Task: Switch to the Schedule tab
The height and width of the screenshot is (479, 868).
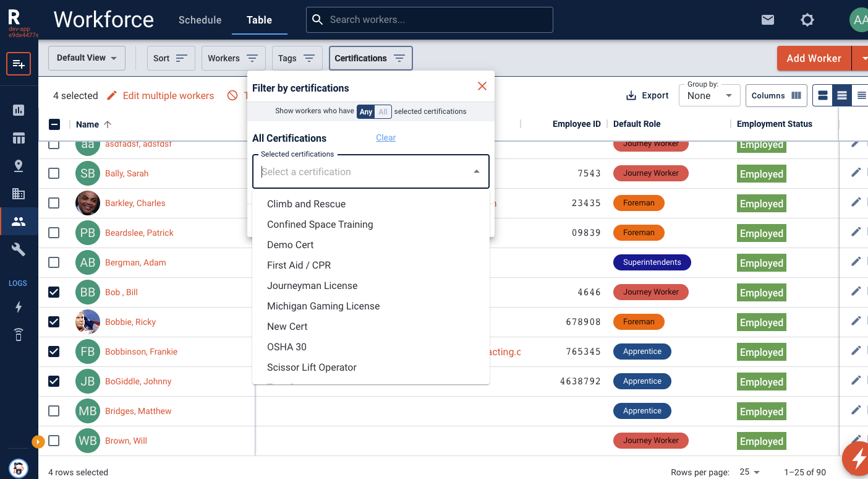Action: coord(200,20)
